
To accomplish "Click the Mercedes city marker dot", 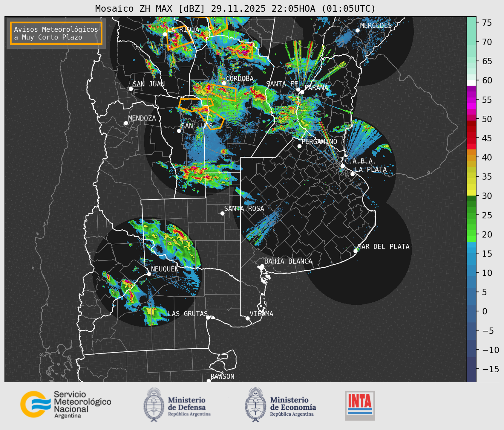I will click(x=358, y=31).
